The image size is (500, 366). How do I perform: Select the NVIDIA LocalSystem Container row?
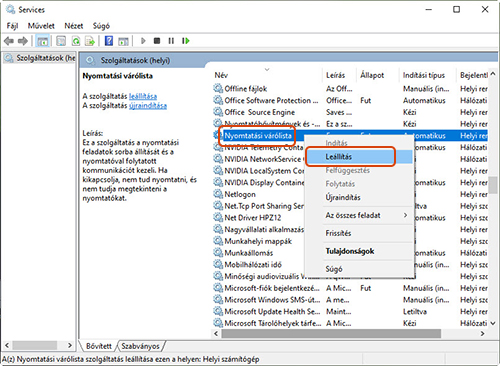258,171
